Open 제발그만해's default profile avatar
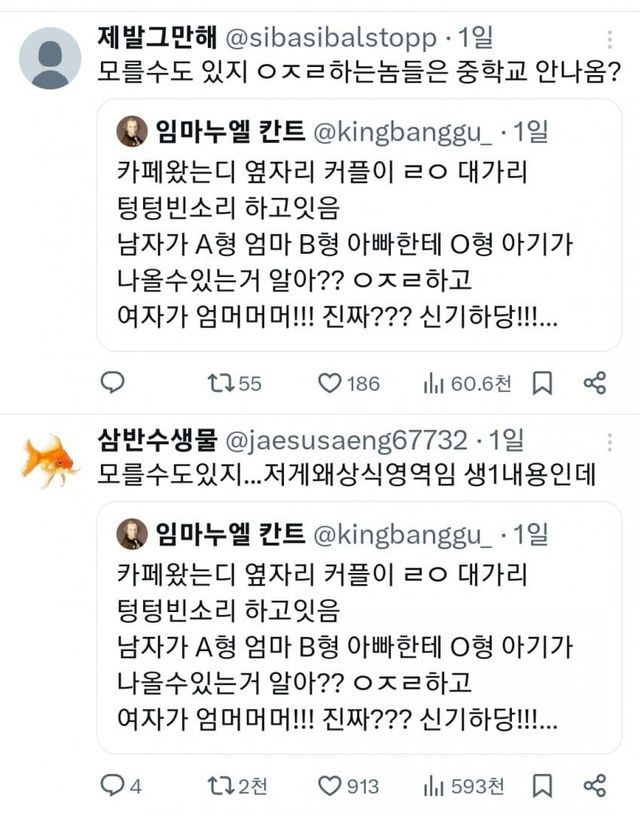 pos(50,57)
